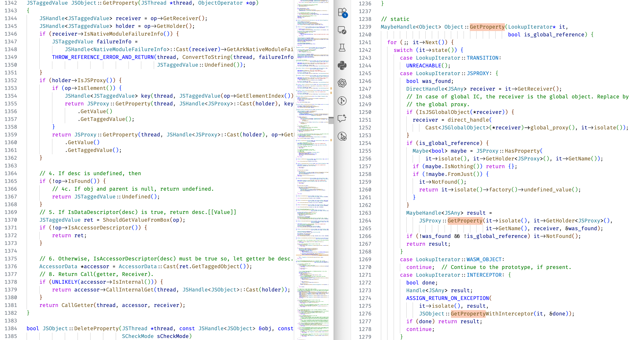Click ShouldGetValueFromBox call on line 1370
644x340 pixels.
coord(136,220)
